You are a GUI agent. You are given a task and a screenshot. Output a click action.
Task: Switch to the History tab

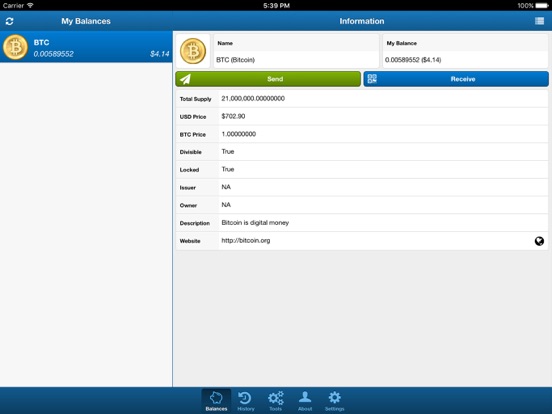[246, 401]
